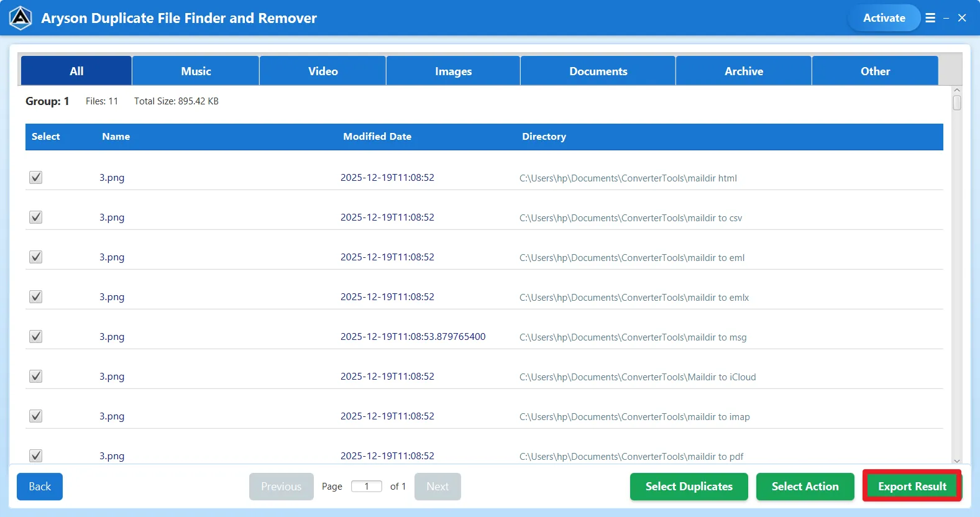Open the Select Action options

(x=805, y=487)
